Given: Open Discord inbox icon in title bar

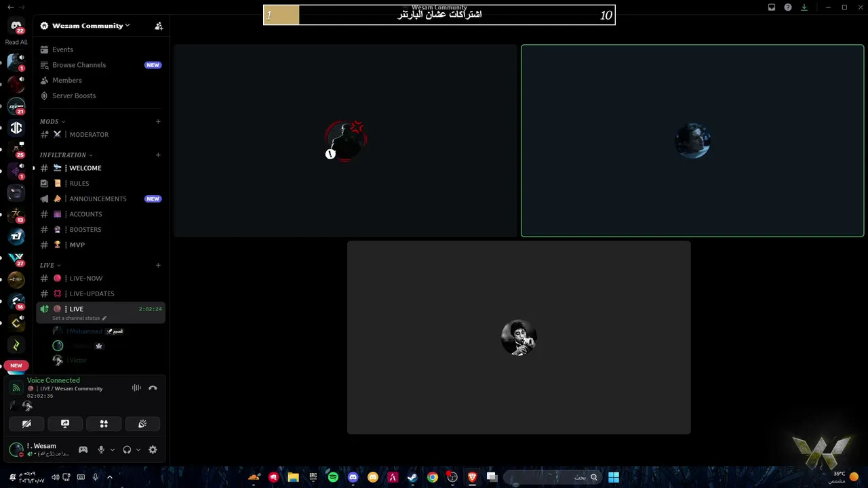Looking at the screenshot, I should tap(772, 7).
